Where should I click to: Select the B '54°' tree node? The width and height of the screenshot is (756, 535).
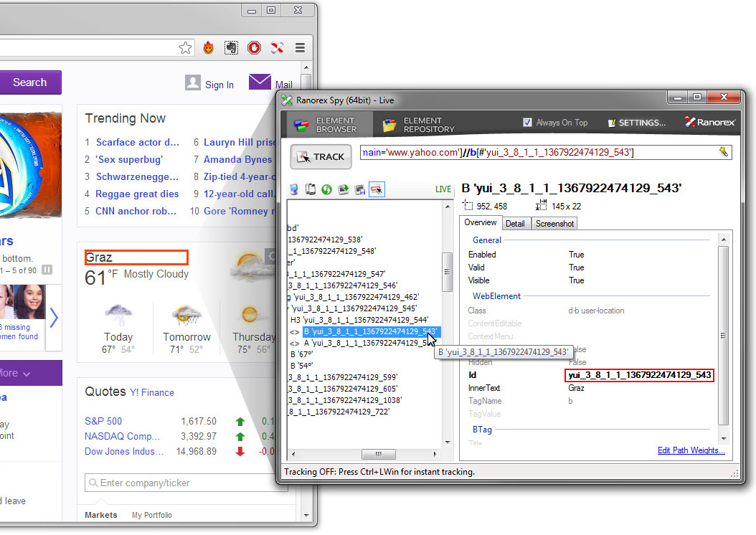pyautogui.click(x=301, y=366)
